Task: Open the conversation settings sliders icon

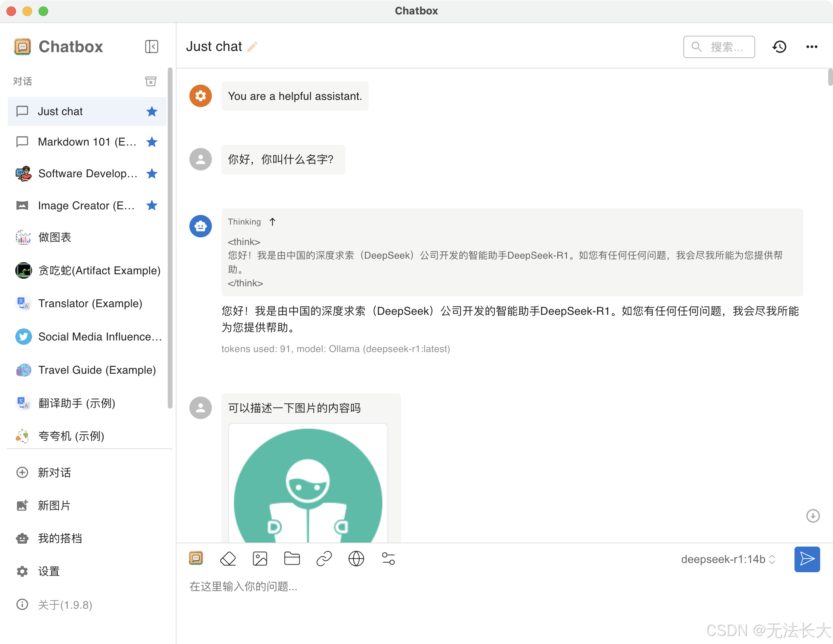Action: click(388, 559)
